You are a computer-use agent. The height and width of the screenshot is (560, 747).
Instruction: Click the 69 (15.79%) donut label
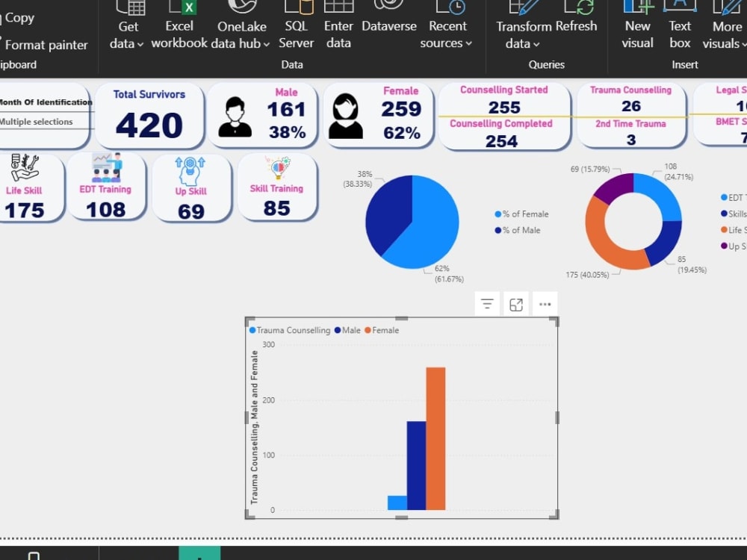[x=590, y=169]
